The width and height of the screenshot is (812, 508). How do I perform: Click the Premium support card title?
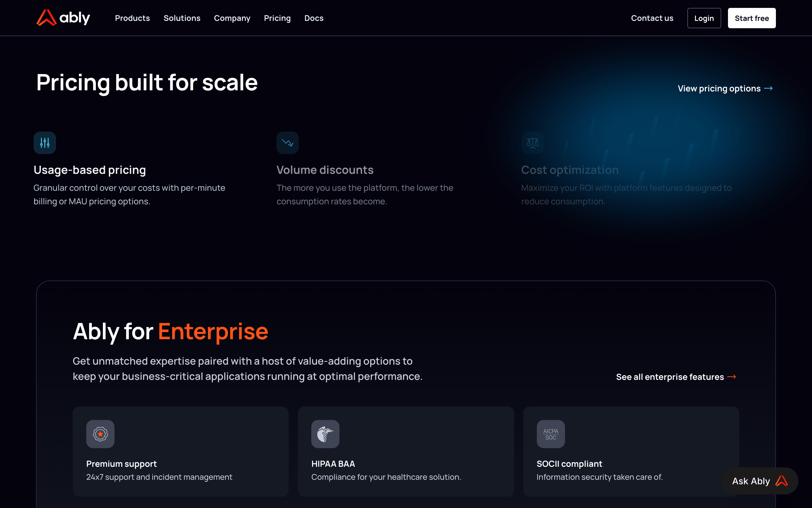tap(122, 464)
